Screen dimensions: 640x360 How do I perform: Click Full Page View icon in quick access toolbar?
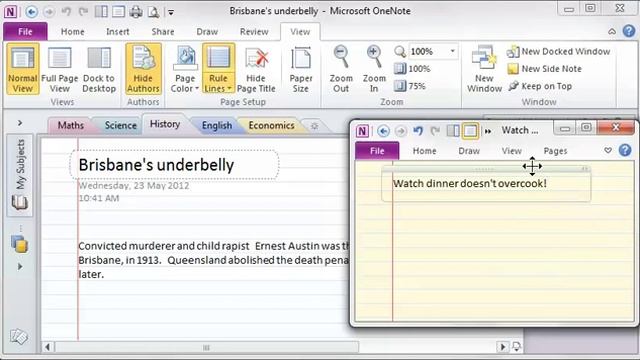(x=118, y=11)
